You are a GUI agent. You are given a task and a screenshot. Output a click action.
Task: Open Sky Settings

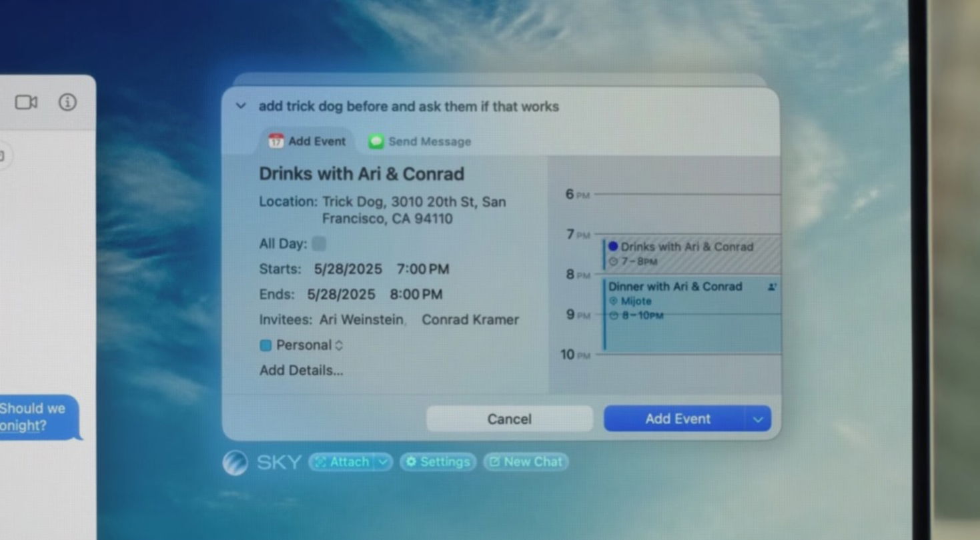438,462
